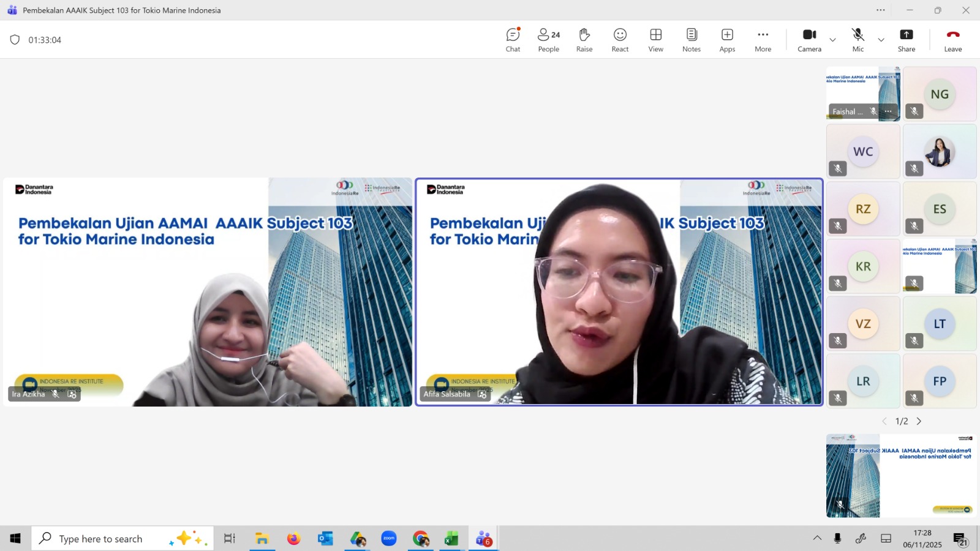Expand Camera options dropdown arrow
This screenshot has height=551, width=980.
pyautogui.click(x=832, y=40)
